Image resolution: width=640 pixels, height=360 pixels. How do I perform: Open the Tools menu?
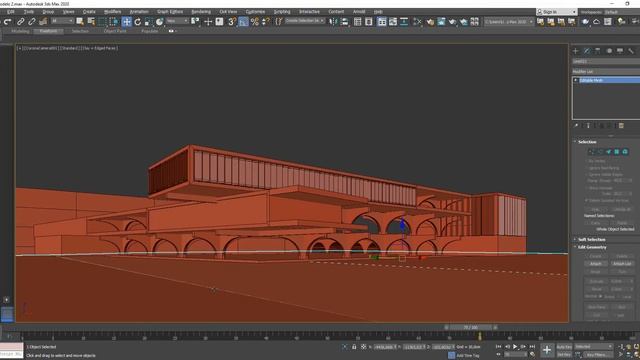coord(29,12)
